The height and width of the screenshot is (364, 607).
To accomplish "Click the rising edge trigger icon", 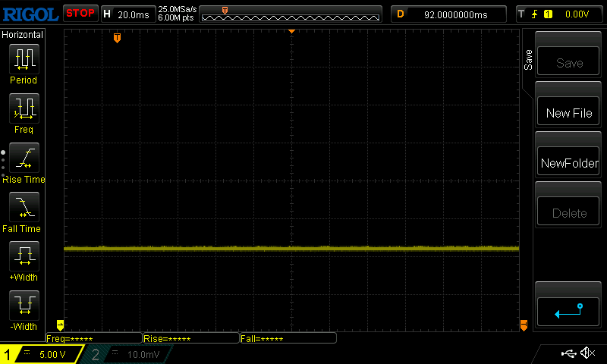I will point(535,14).
